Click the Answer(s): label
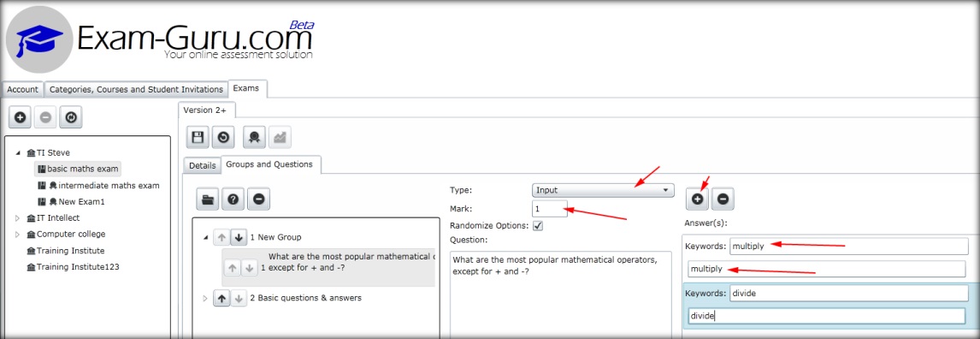 [x=705, y=223]
